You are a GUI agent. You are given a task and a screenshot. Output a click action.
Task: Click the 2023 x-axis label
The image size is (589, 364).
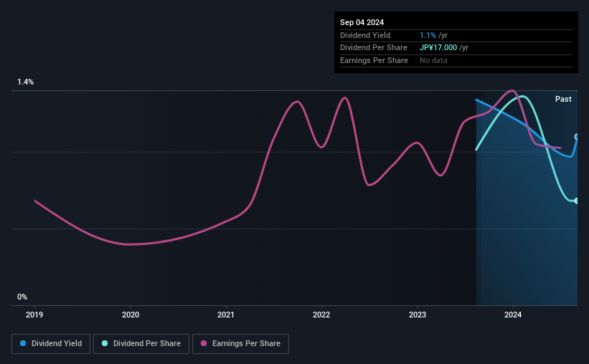tap(418, 314)
